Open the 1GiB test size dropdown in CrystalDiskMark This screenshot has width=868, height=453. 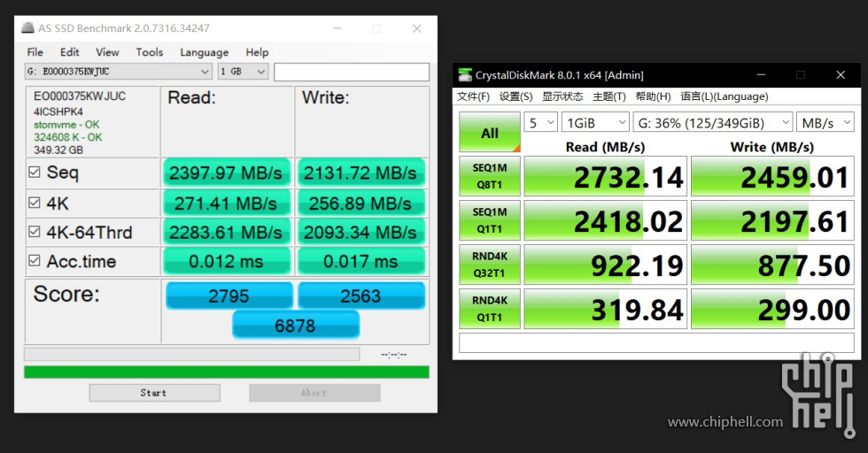595,122
